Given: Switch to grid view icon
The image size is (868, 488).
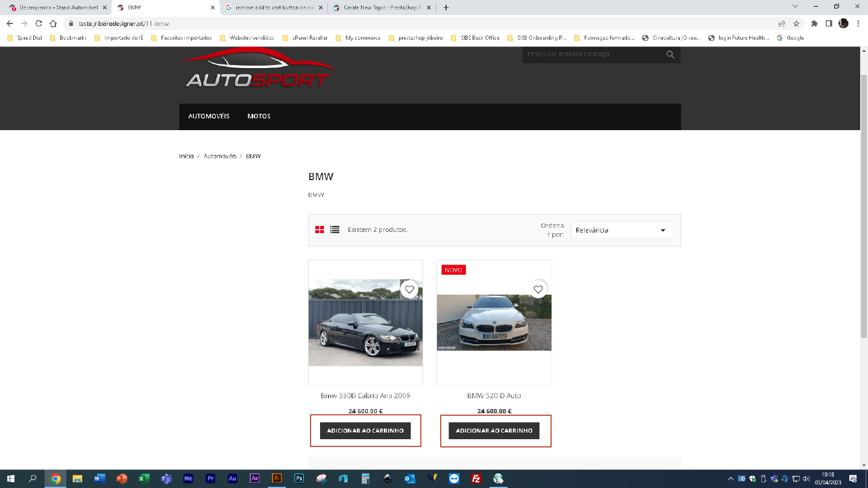Looking at the screenshot, I should (x=319, y=230).
